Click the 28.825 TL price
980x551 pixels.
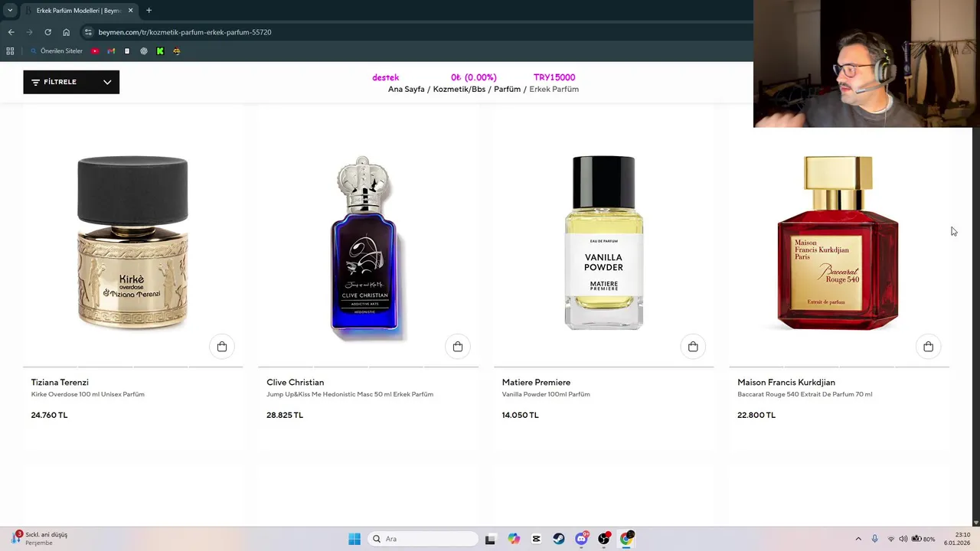point(285,415)
